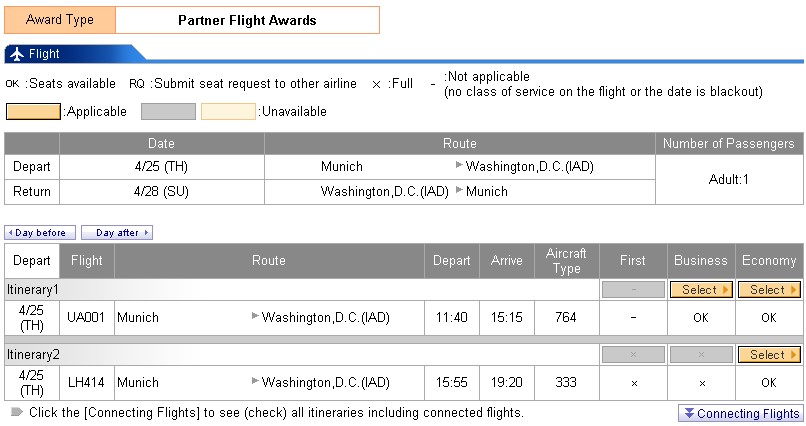Select Economy class for Itinerary2
Image resolution: width=806 pixels, height=426 pixels.
(768, 355)
